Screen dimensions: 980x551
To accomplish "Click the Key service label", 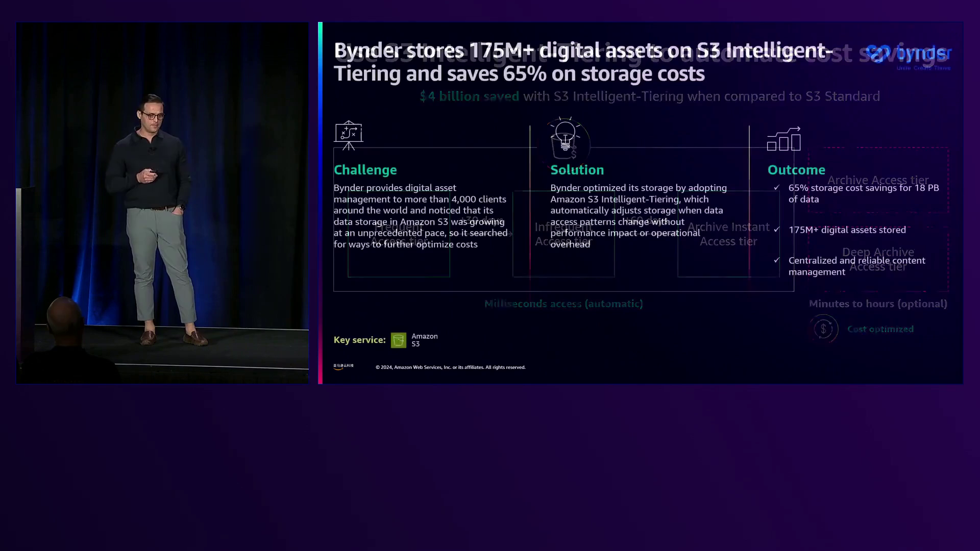I will [359, 340].
